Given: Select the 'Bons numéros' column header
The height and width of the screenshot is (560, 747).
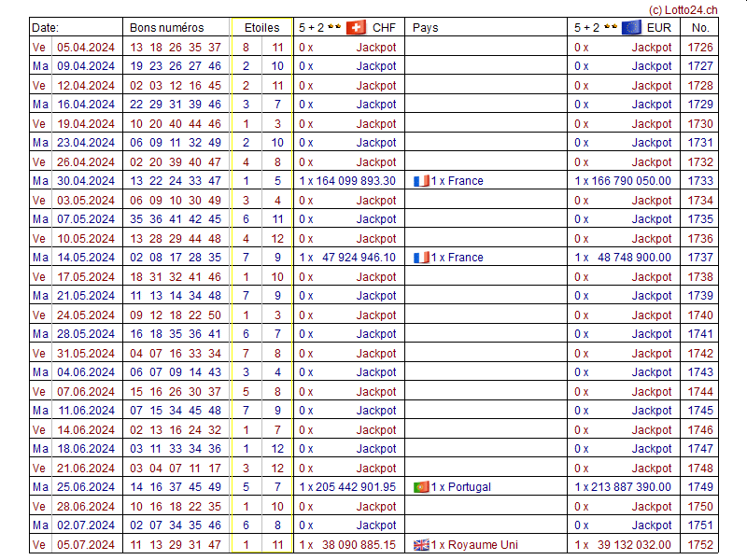Looking at the screenshot, I should tap(166, 28).
